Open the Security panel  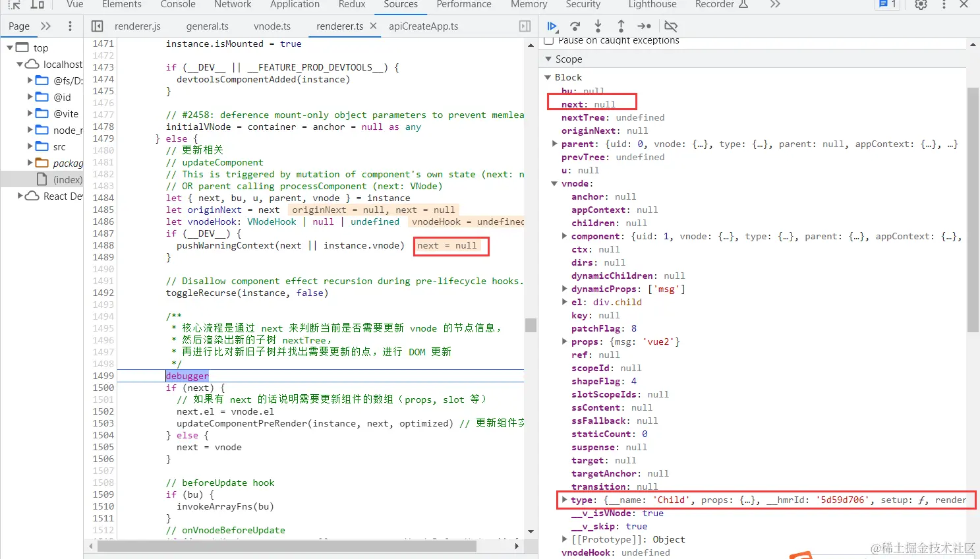(583, 5)
